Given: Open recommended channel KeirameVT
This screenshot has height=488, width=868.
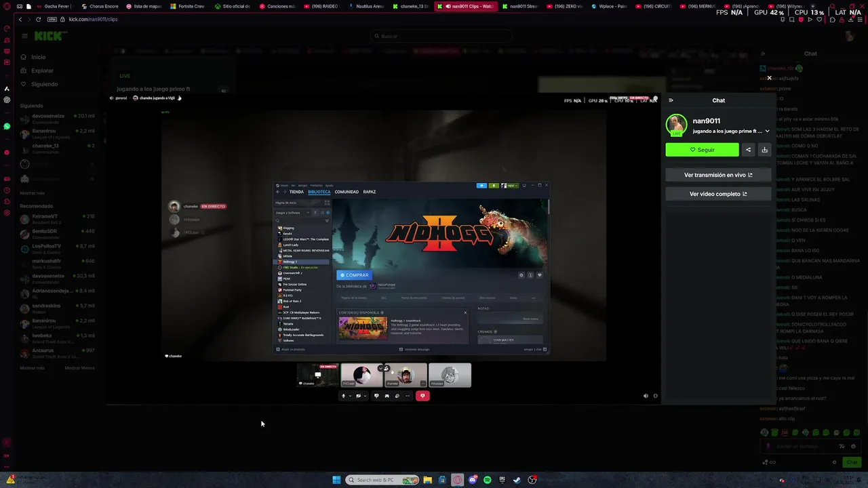Looking at the screenshot, I should pyautogui.click(x=58, y=219).
